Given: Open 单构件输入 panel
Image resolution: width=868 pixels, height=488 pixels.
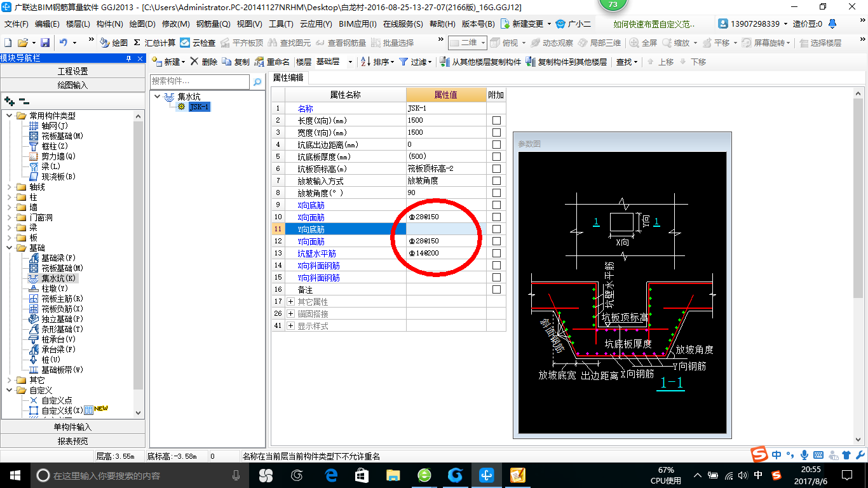Looking at the screenshot, I should [72, 427].
